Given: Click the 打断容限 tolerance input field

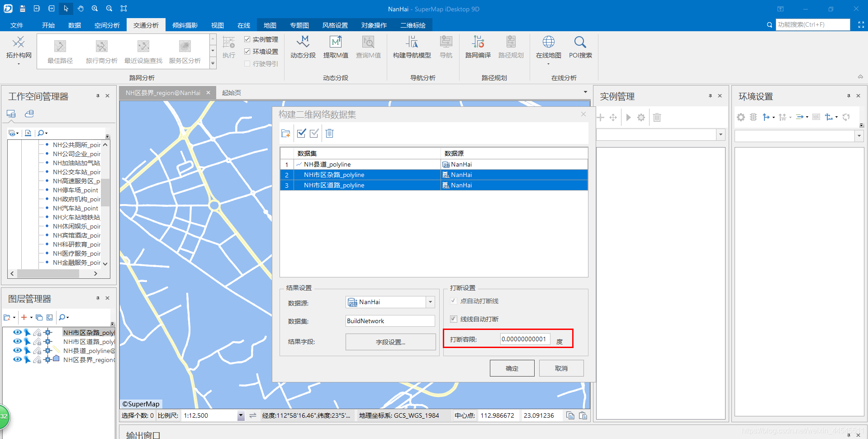Looking at the screenshot, I should (526, 339).
